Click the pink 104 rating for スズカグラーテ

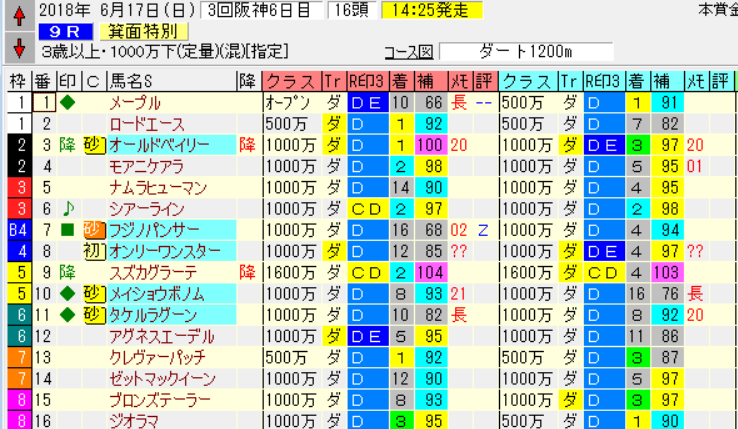430,272
